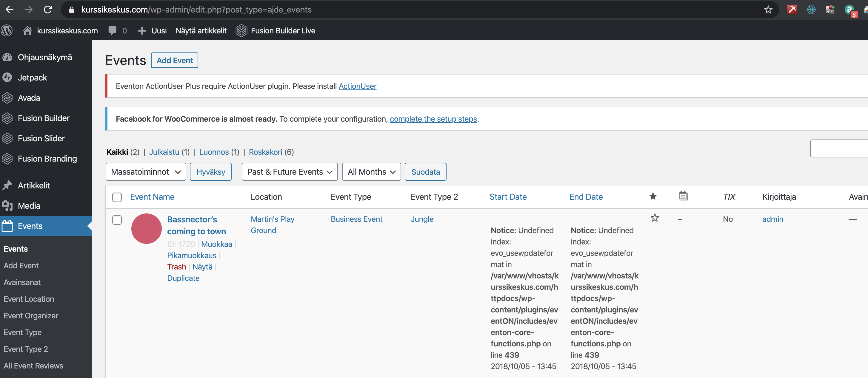Click the home icon for kurssikeskus.com
Viewport: 868px width, 378px height.
tap(27, 31)
